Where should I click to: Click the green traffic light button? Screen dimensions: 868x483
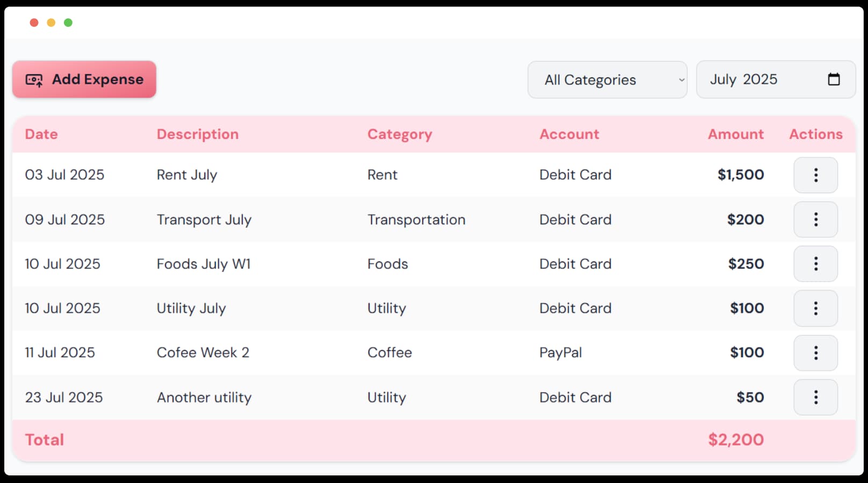click(68, 22)
